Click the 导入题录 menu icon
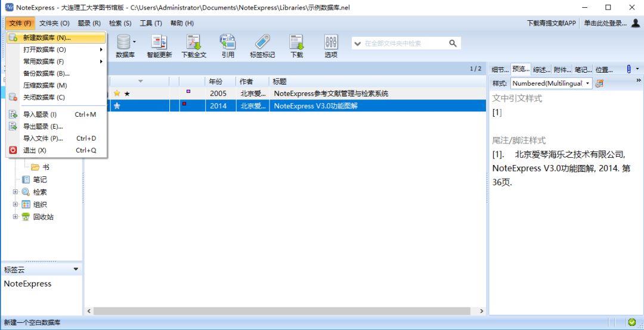 [13, 114]
